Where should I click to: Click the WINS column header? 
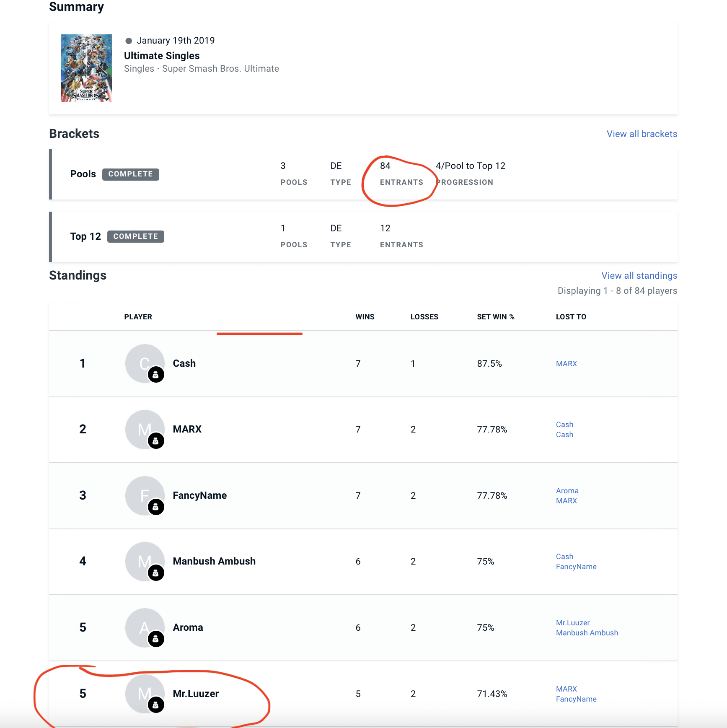pyautogui.click(x=365, y=317)
